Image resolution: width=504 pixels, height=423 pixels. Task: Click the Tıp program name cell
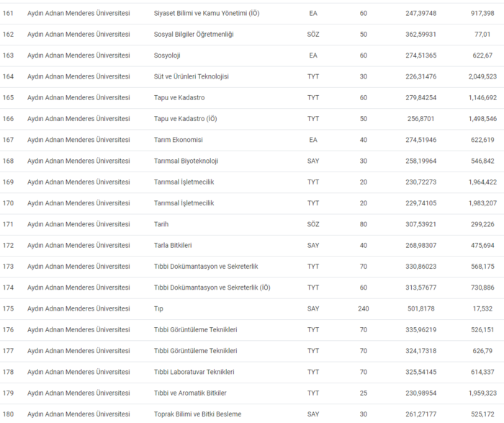click(159, 308)
